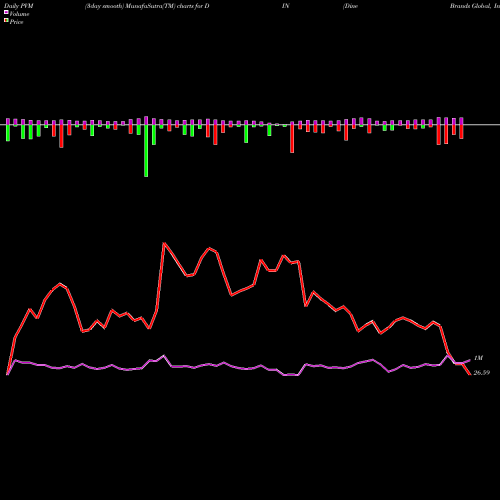Click the 'Brands Global' title text
The image size is (500, 500).
click(x=471, y=6)
